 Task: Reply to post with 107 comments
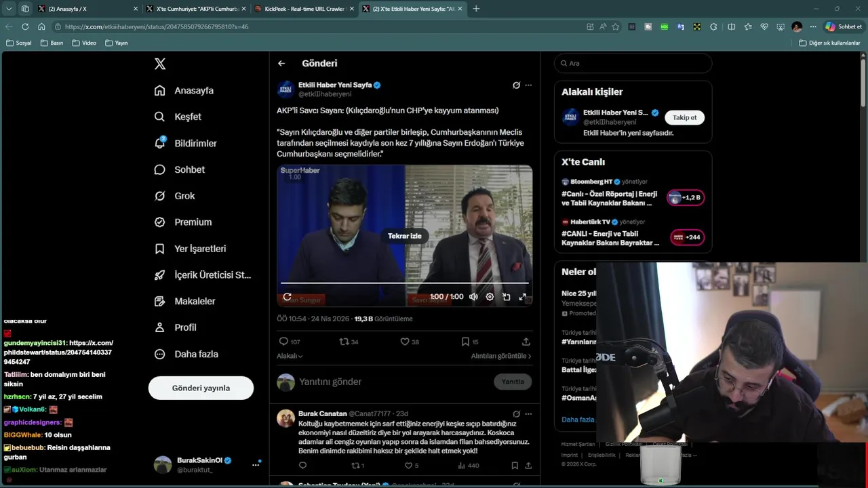[290, 342]
